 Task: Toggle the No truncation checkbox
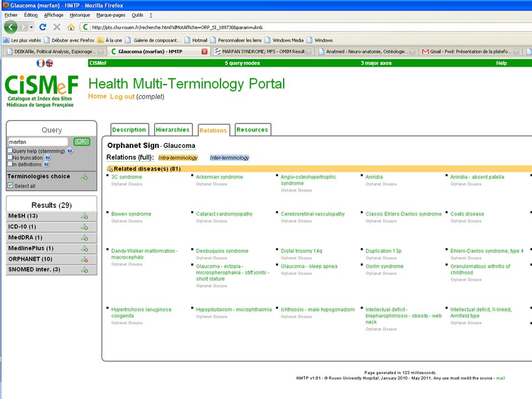point(10,157)
